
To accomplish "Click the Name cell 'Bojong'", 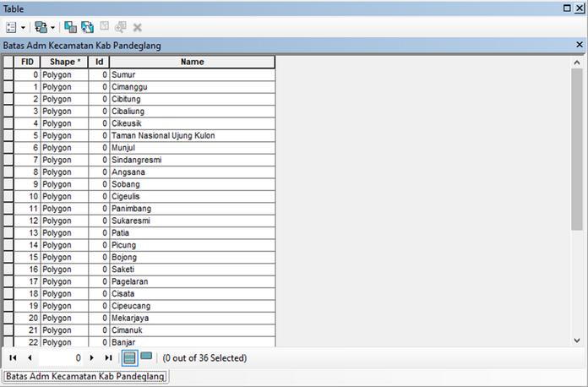I will (193, 257).
